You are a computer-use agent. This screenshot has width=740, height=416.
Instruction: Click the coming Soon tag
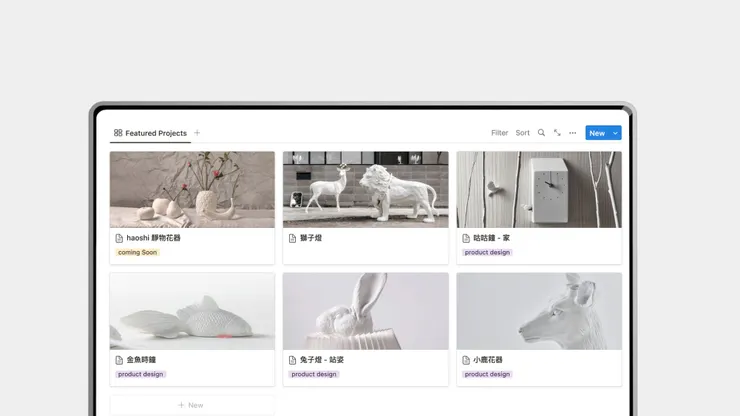click(x=137, y=253)
